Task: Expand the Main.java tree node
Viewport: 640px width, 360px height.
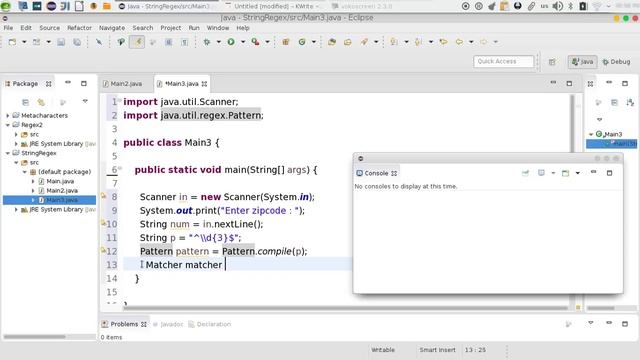Action: click(33, 181)
